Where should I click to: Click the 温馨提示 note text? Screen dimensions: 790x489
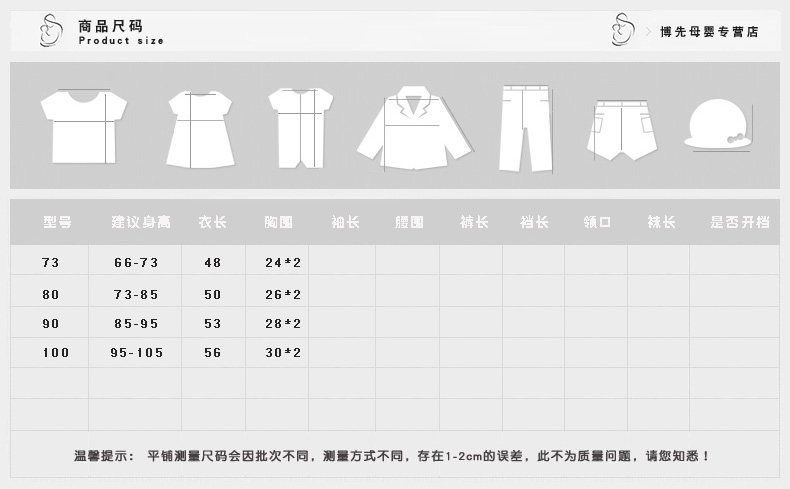click(392, 456)
